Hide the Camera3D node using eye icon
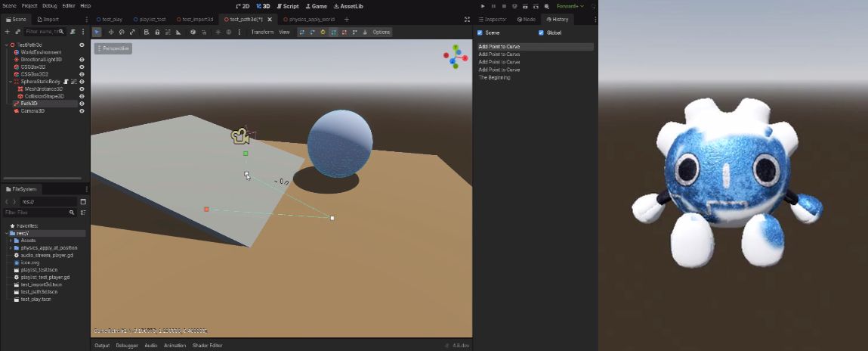The image size is (868, 351). point(82,111)
